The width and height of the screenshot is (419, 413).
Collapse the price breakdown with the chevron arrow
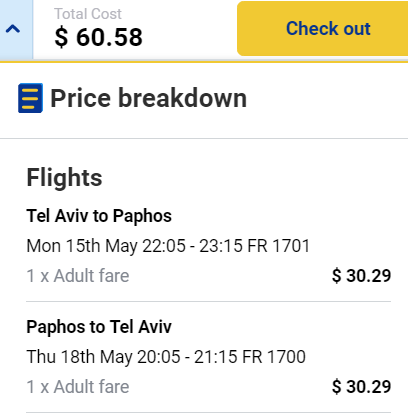(13, 29)
